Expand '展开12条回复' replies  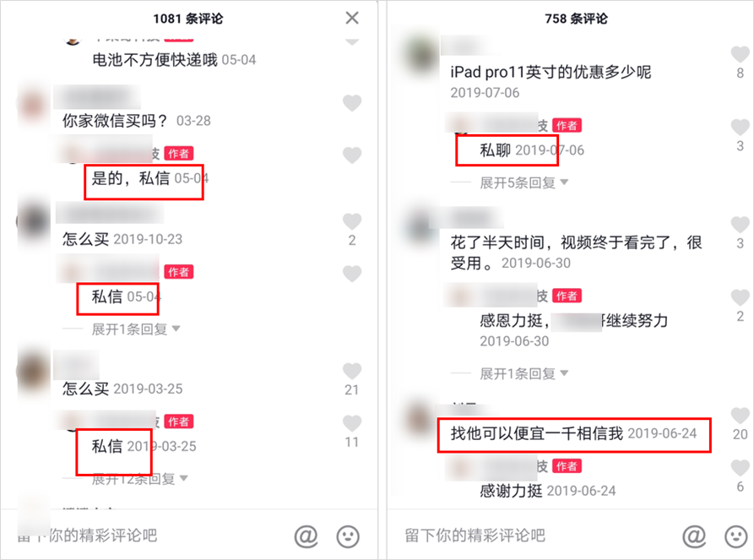point(139,479)
